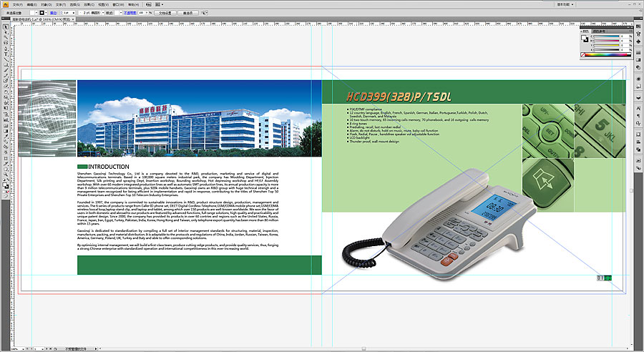Click the 首选项 button
Screen dimensions: 644x352
coord(187,13)
